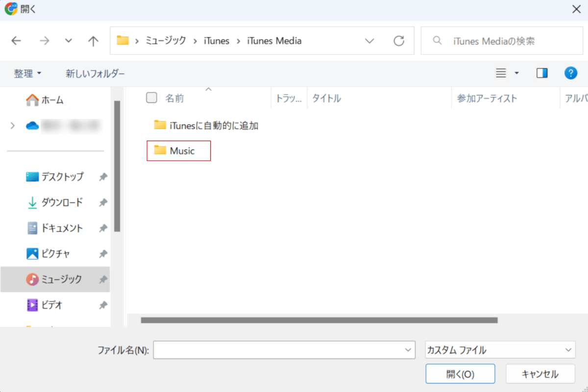Click the iTunes Media search field
Viewport: 588px width, 392px height.
coord(503,41)
